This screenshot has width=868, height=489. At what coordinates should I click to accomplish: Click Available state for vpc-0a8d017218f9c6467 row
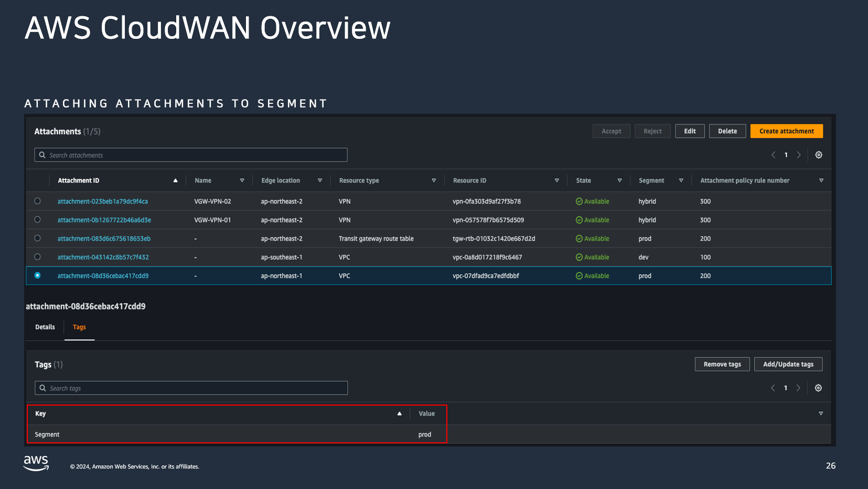click(593, 257)
